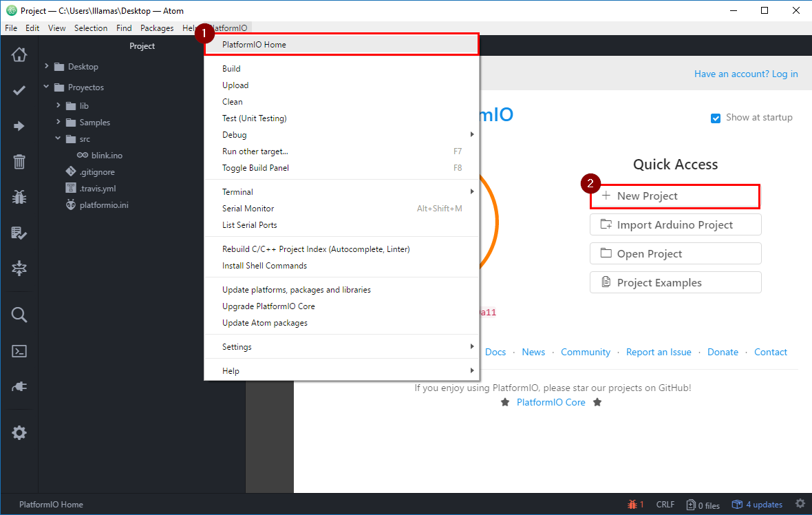Open the View menu
812x515 pixels.
(56, 28)
